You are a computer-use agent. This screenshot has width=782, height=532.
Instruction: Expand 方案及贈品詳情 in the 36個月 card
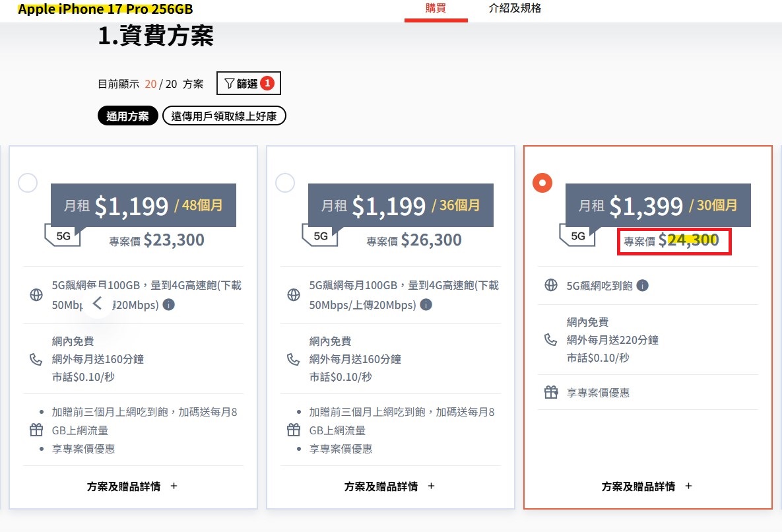389,486
